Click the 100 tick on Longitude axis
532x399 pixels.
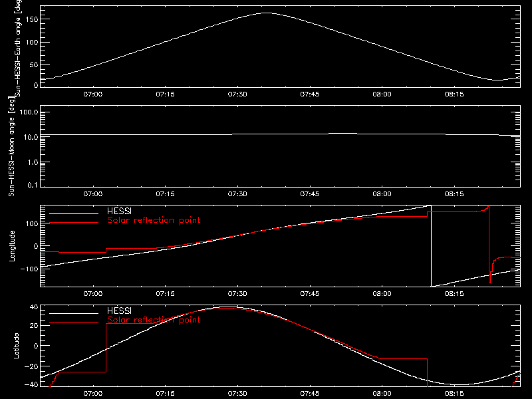(x=31, y=223)
